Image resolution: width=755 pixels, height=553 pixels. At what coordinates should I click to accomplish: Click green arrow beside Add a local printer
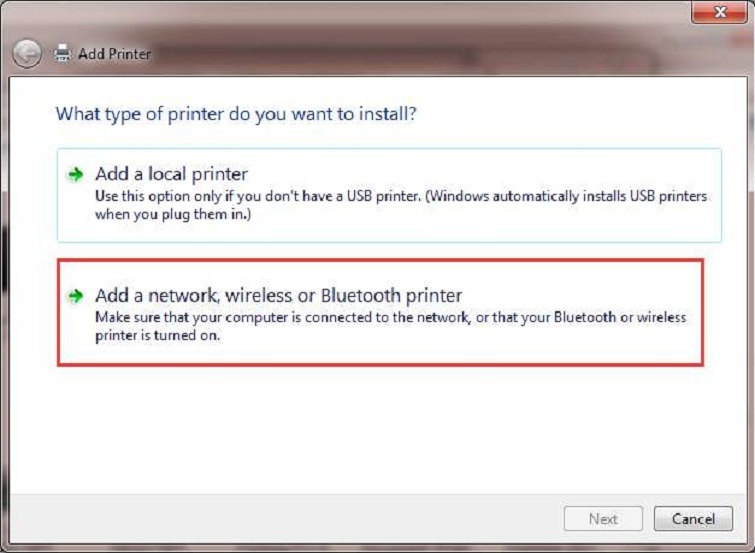[75, 174]
